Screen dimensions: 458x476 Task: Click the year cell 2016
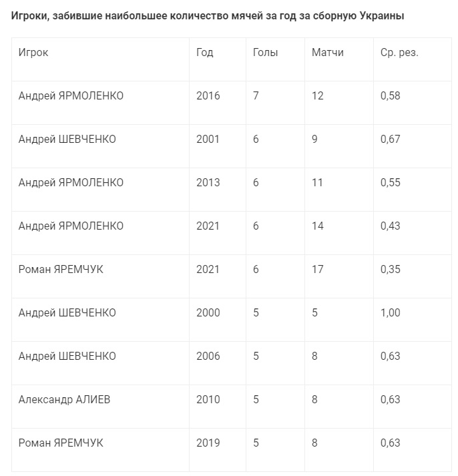click(x=208, y=96)
